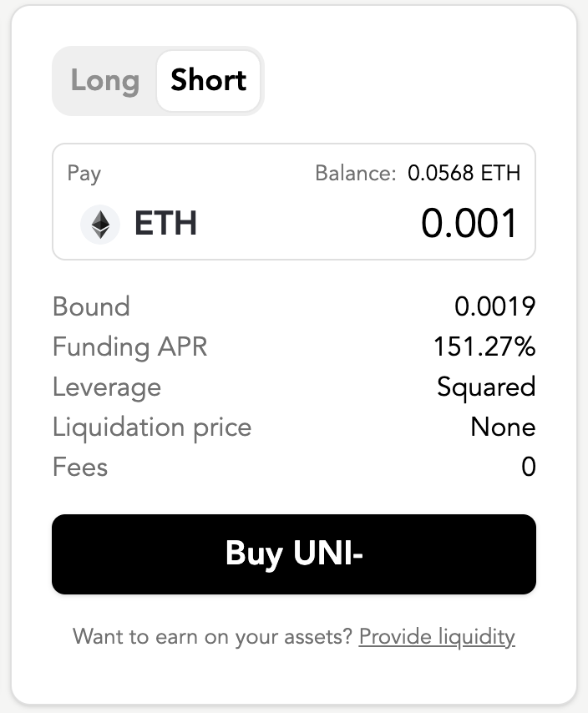Click the Liquidation price label
Viewport: 588px width, 713px height.
point(151,427)
